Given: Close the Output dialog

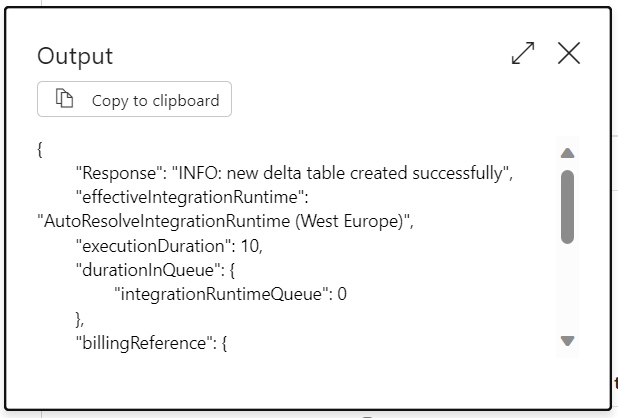Looking at the screenshot, I should tap(569, 54).
